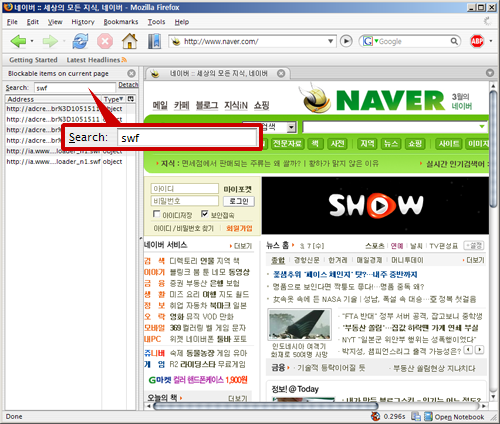The width and height of the screenshot is (500, 424).
Task: Click the page horizontal scrollbar
Action: [266, 406]
